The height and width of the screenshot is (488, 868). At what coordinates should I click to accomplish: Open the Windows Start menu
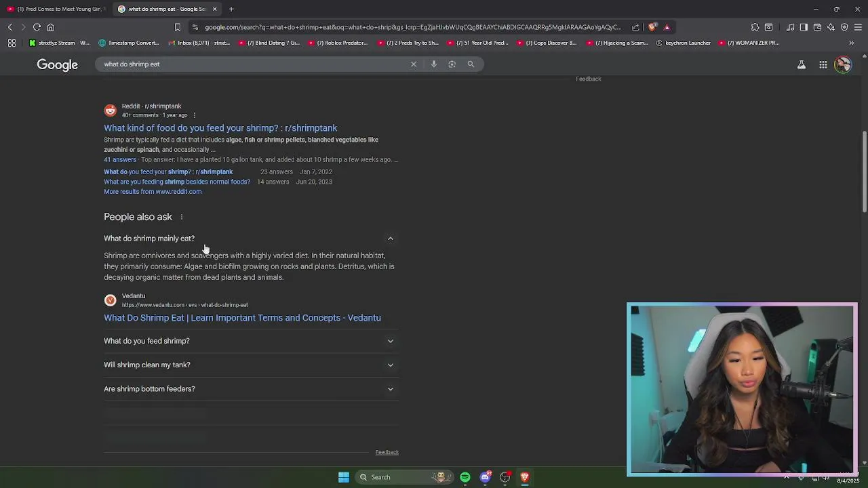(x=344, y=477)
